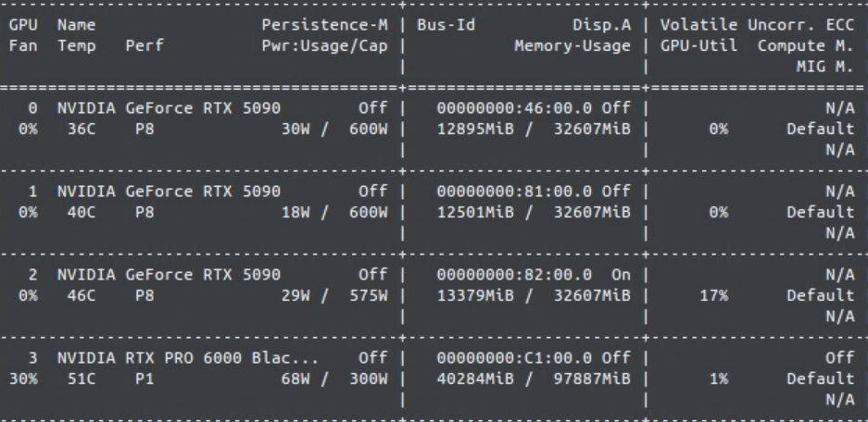
Task: Click the 'Fan' header text
Action: pos(23,46)
